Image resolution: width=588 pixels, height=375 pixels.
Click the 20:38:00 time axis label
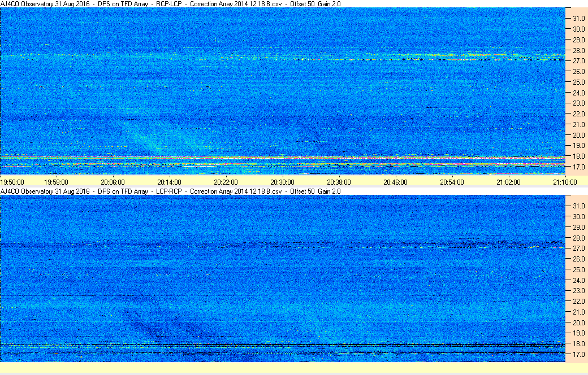pos(339,182)
